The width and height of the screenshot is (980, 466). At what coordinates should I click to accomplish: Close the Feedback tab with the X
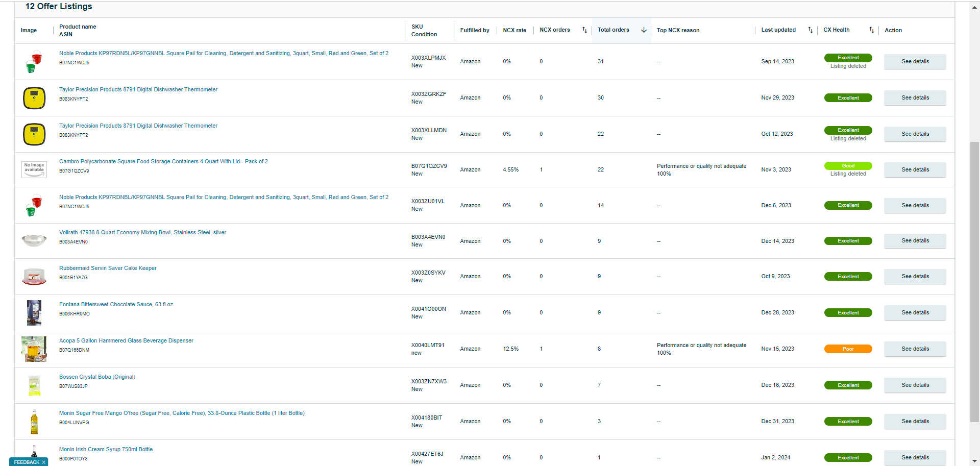coord(43,462)
